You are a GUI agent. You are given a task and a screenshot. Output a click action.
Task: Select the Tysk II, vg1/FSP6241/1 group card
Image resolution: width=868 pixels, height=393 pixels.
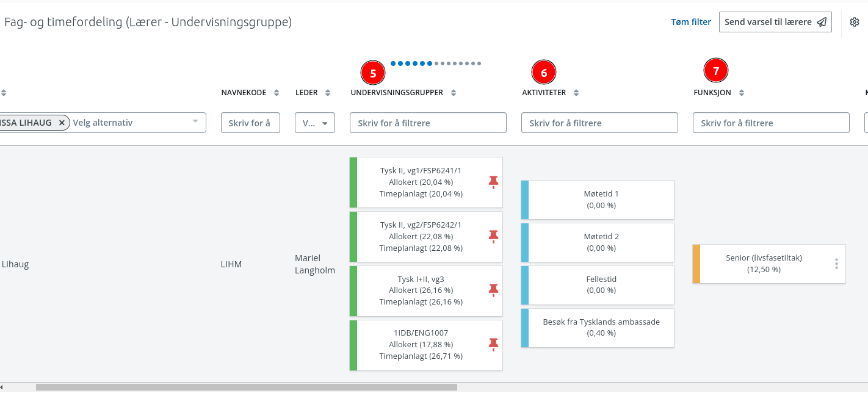(x=426, y=182)
